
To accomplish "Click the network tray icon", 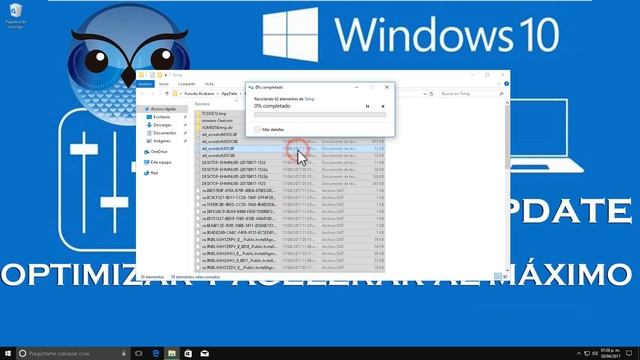I will pyautogui.click(x=587, y=353).
